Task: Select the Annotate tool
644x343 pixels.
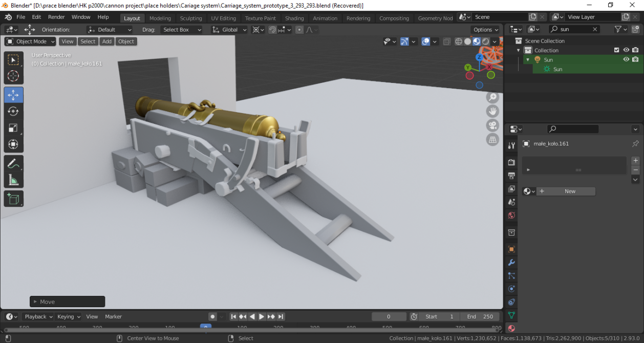Action: (13, 164)
